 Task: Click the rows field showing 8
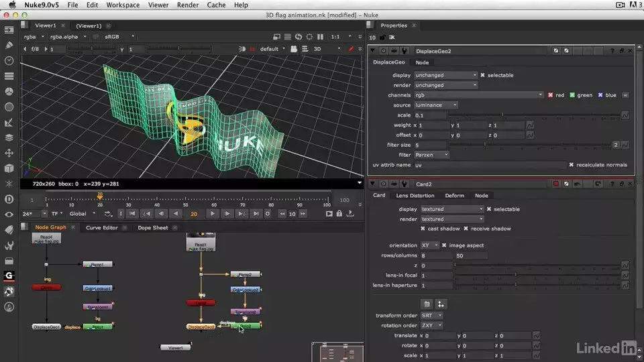[x=436, y=255]
